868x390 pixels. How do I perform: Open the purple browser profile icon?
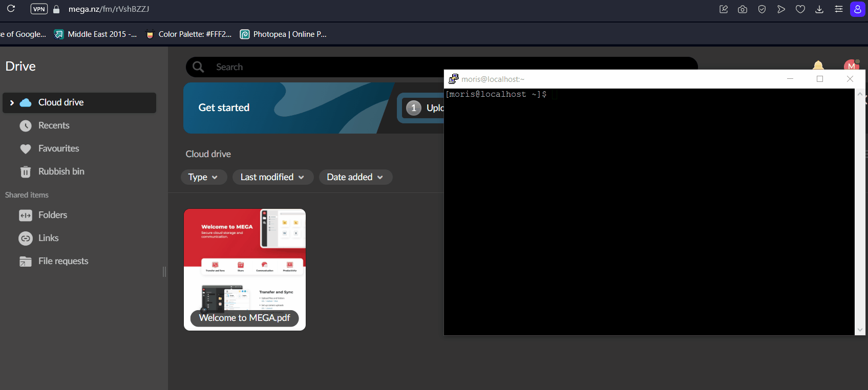pos(858,9)
